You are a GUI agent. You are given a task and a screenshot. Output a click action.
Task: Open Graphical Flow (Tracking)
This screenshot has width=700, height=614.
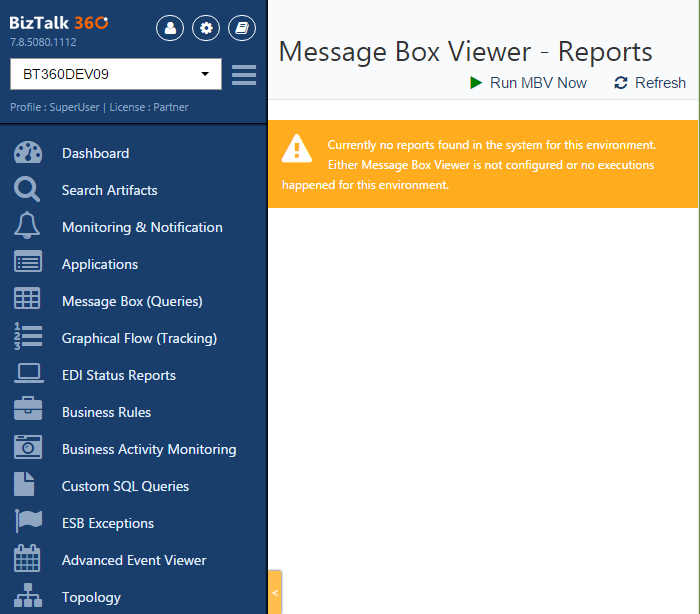coord(139,338)
